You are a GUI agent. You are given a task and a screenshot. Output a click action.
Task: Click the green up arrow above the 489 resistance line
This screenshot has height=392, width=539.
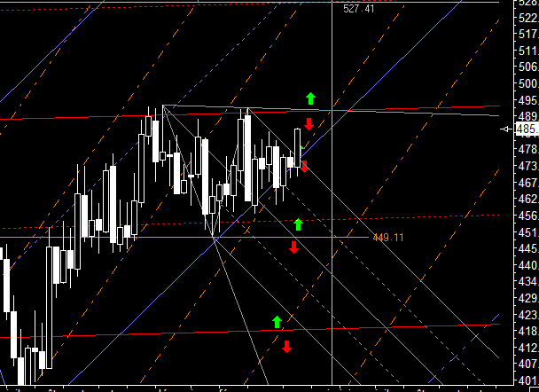[310, 98]
